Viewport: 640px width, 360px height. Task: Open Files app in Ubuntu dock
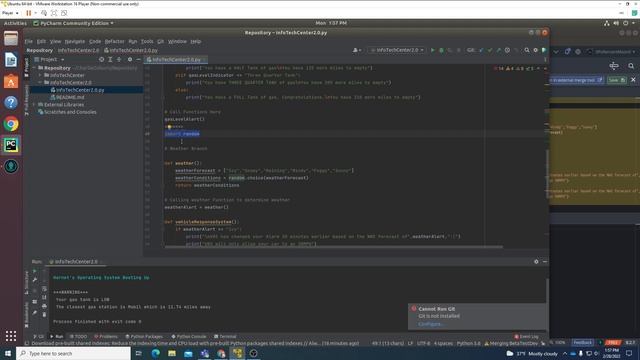[x=11, y=39]
